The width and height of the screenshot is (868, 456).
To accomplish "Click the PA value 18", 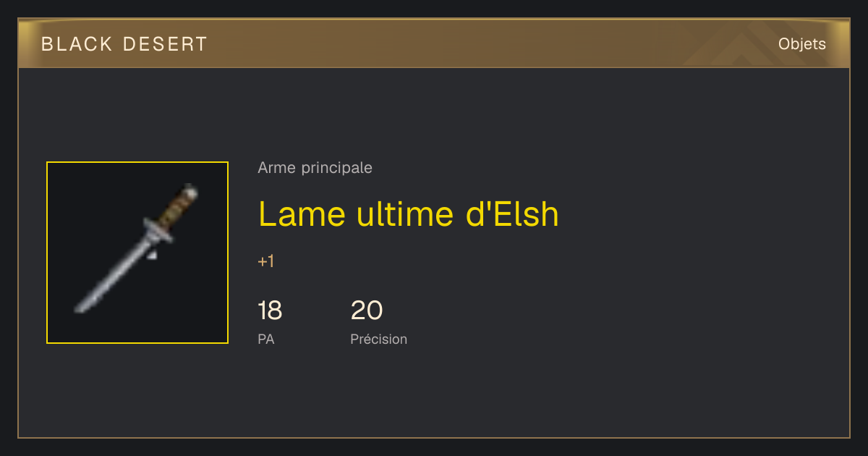I will [x=270, y=311].
